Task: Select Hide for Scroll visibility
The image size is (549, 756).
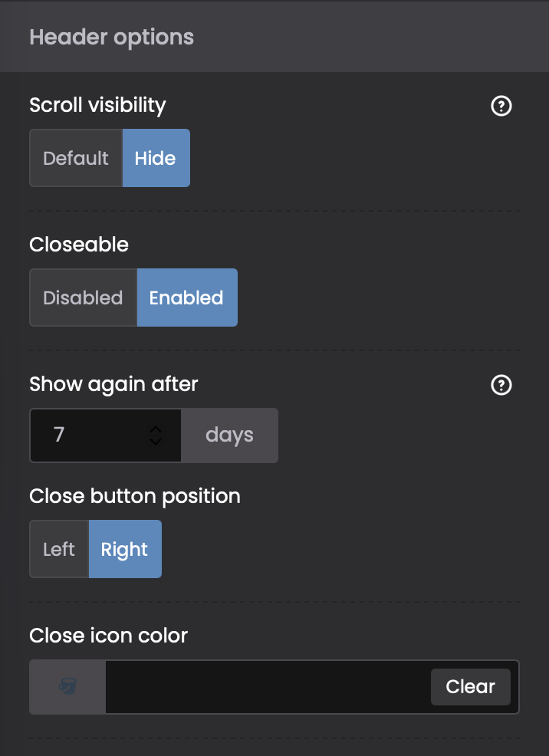Action: tap(156, 159)
